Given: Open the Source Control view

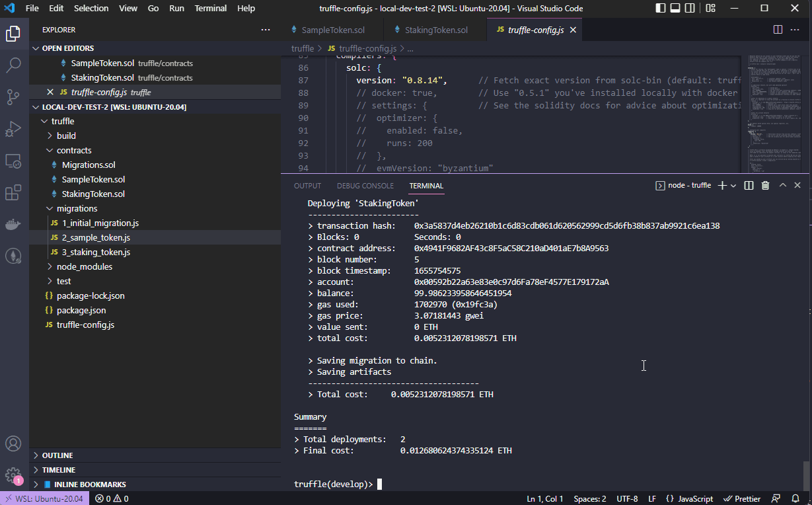Looking at the screenshot, I should tap(14, 97).
